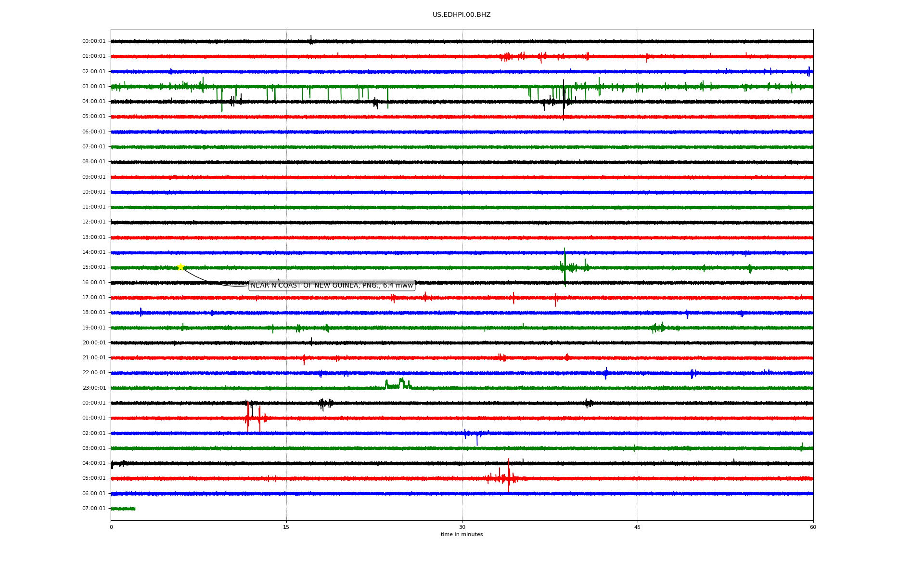This screenshot has height=578, width=924.
Task: Select the 12:00:01 time label
Action: point(94,222)
